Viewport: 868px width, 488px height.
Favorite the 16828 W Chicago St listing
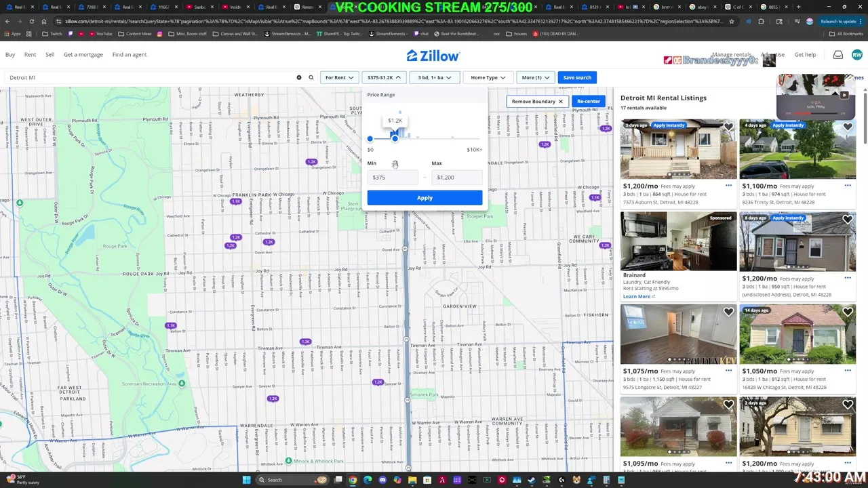[848, 312]
